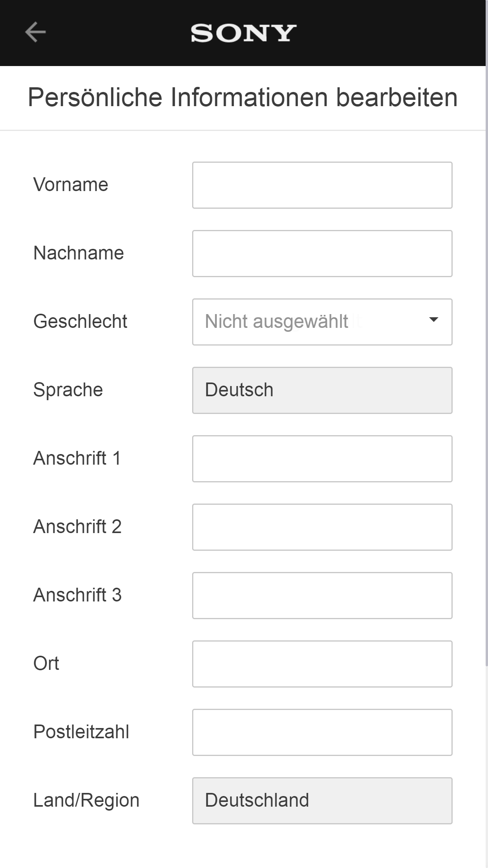Image resolution: width=488 pixels, height=868 pixels.
Task: Click the Anschrift 1 field
Action: (x=322, y=458)
